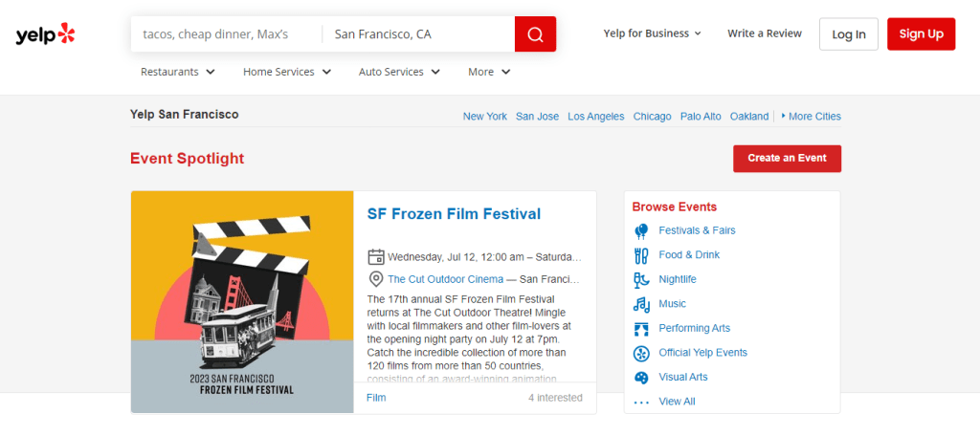This screenshot has height=436, width=980.
Task: Expand the Home Services dropdown menu
Action: click(x=287, y=72)
